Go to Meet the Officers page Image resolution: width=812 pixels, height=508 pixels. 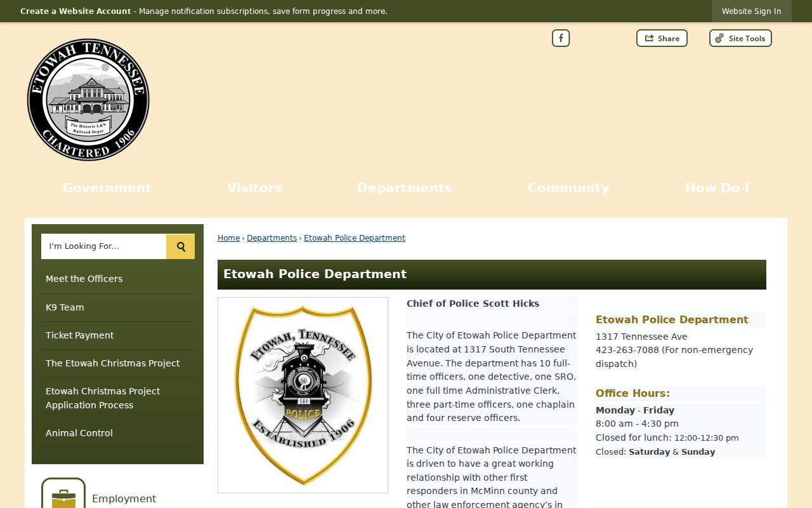118,279
